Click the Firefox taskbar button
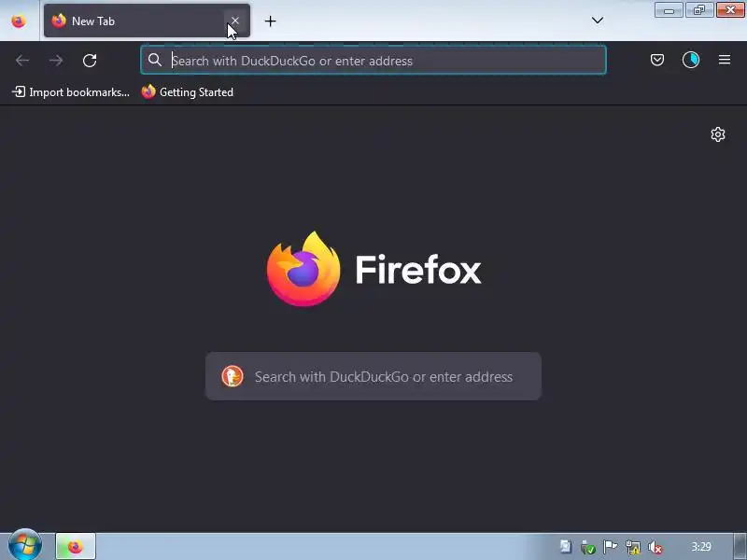Image resolution: width=747 pixels, height=560 pixels. click(76, 547)
